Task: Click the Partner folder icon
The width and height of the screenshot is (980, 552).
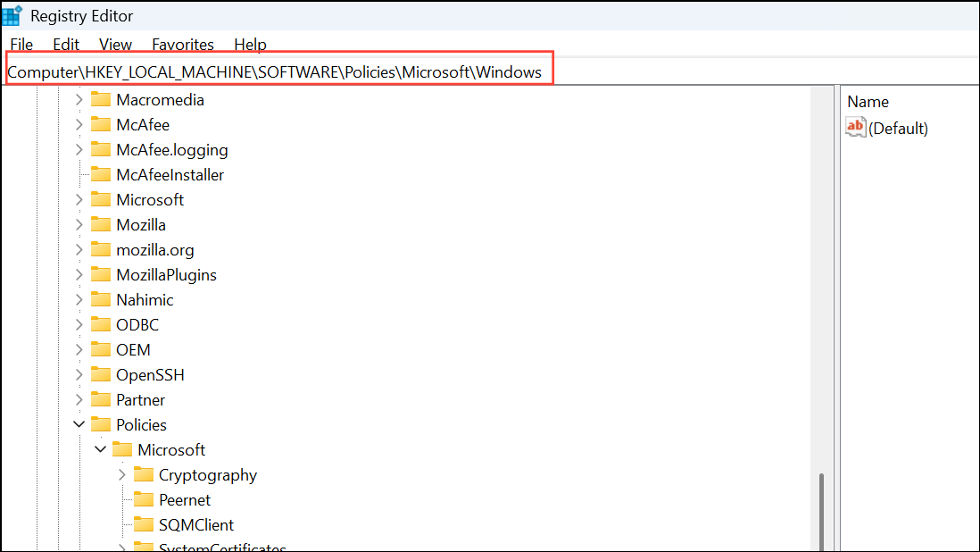Action: point(101,399)
